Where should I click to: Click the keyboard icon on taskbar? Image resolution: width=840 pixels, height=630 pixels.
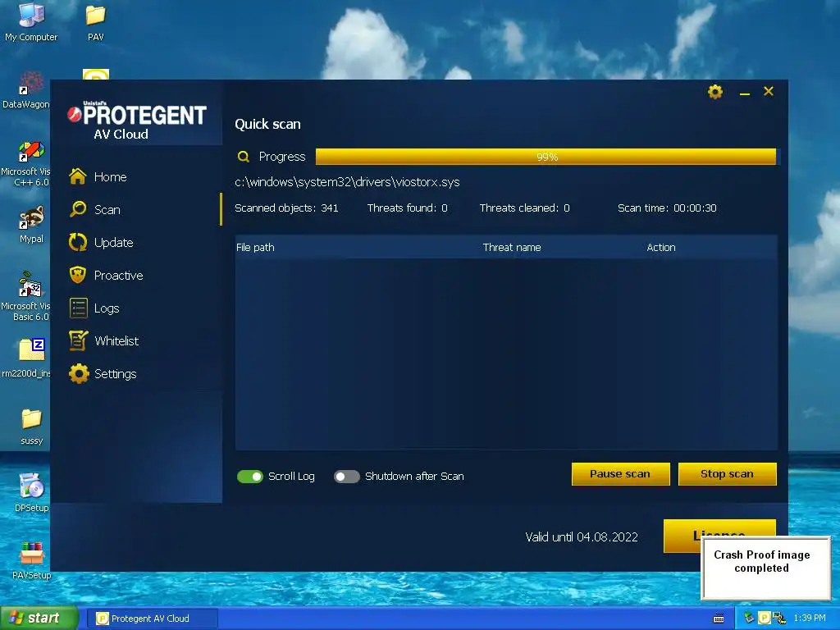[719, 619]
